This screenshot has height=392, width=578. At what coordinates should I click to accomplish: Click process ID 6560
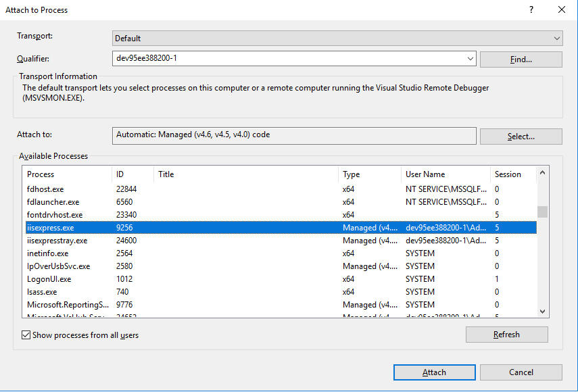(x=124, y=202)
